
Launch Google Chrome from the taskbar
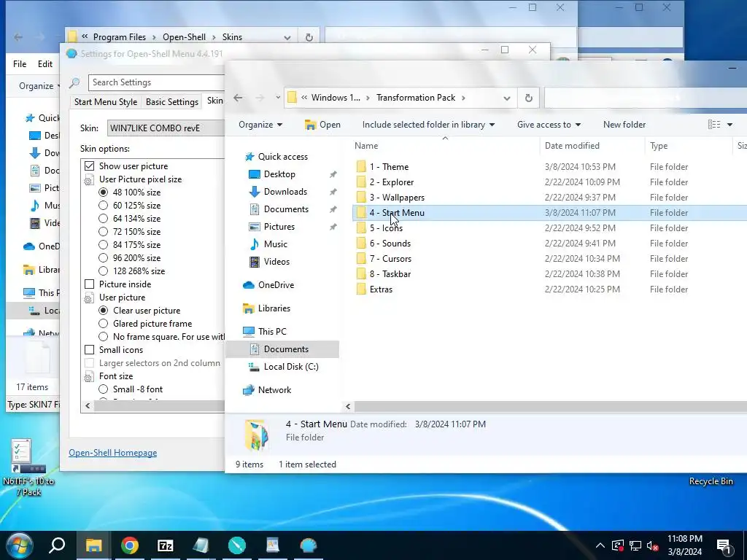[130, 545]
